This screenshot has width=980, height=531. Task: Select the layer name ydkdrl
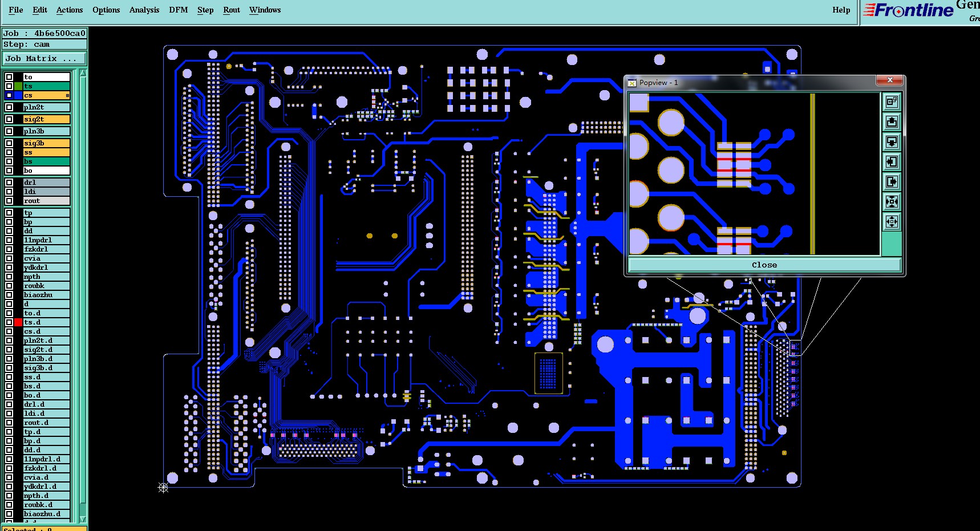(47, 267)
